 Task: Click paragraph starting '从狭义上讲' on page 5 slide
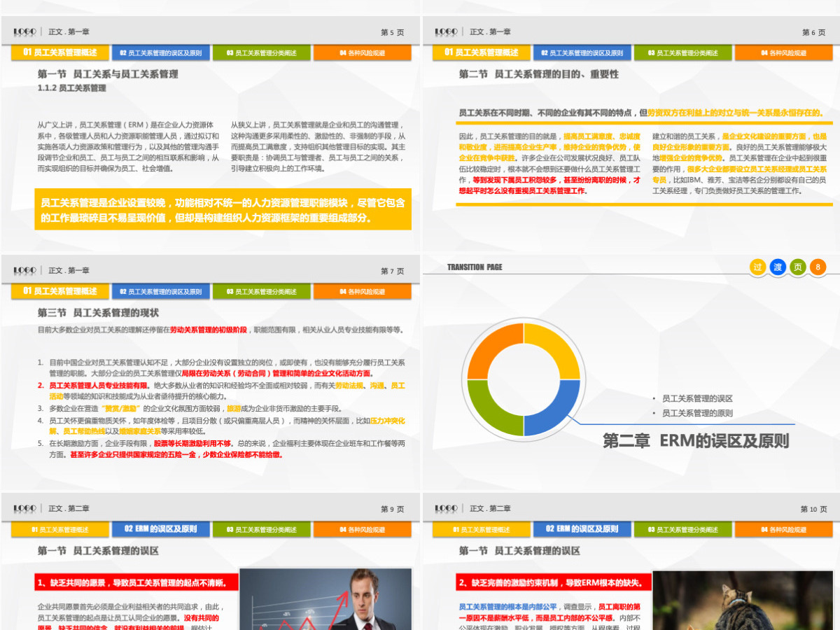(318, 146)
